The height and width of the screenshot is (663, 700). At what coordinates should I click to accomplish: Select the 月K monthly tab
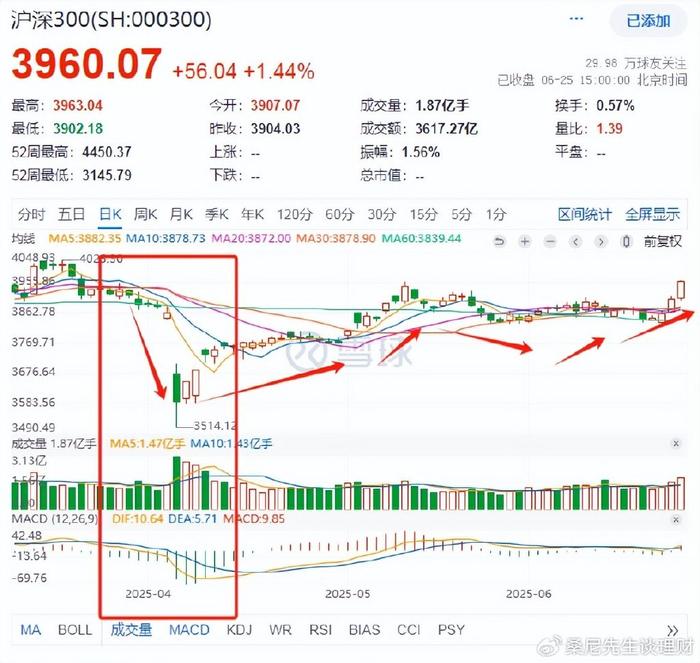pyautogui.click(x=181, y=214)
